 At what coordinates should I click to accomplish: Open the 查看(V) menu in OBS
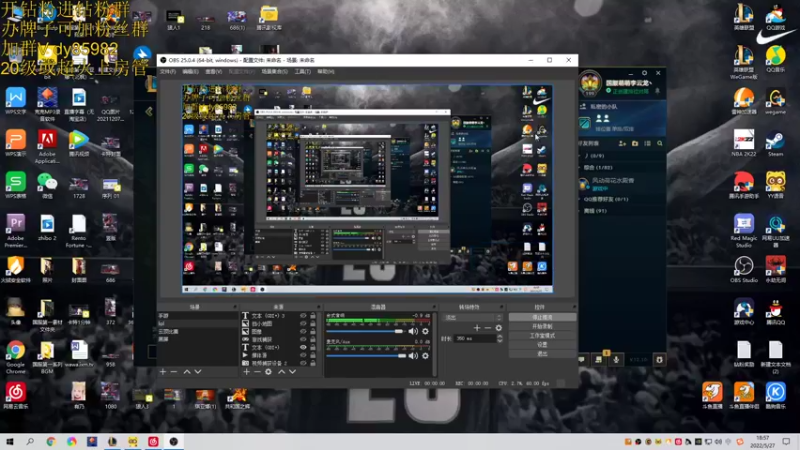213,72
